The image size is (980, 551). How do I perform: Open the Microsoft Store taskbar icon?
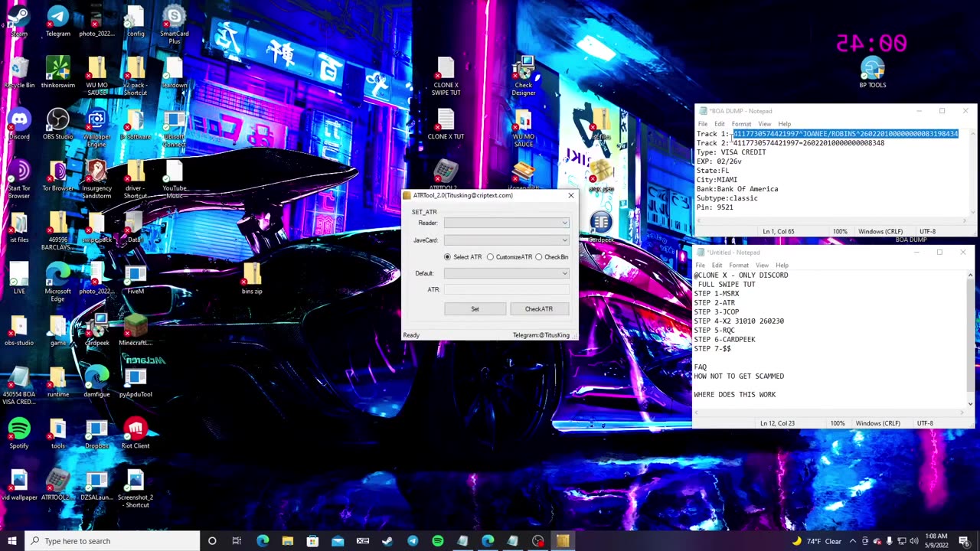pos(312,541)
